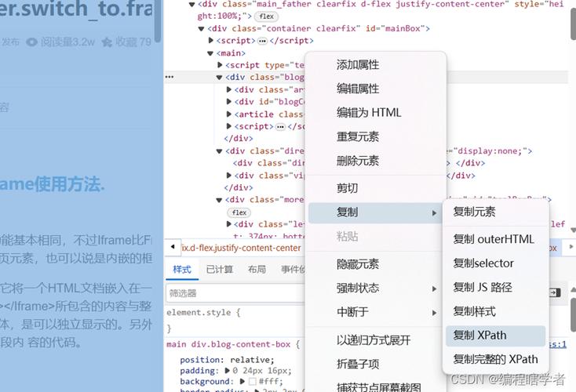576x392 pixels.
Task: Collapse the main_father div node
Action: point(191,5)
